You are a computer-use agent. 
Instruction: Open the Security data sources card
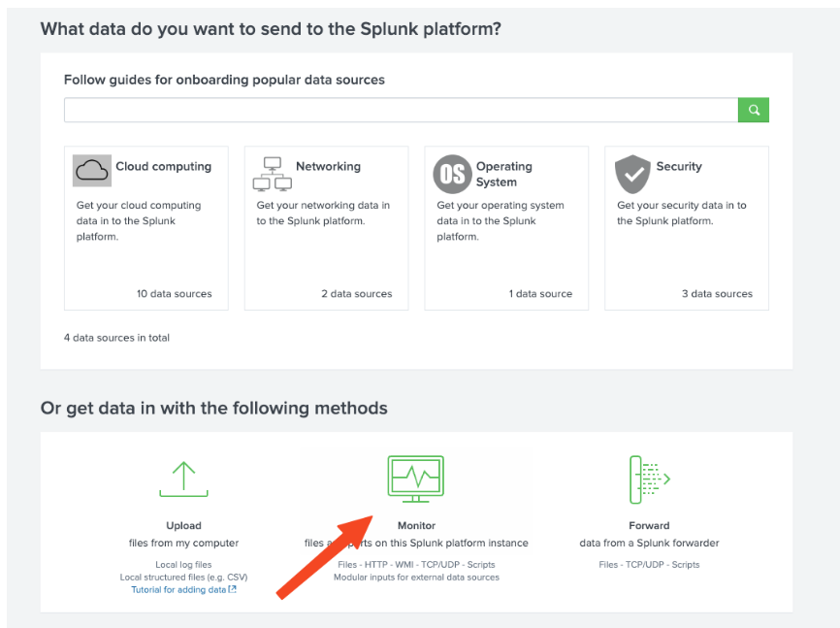point(686,228)
